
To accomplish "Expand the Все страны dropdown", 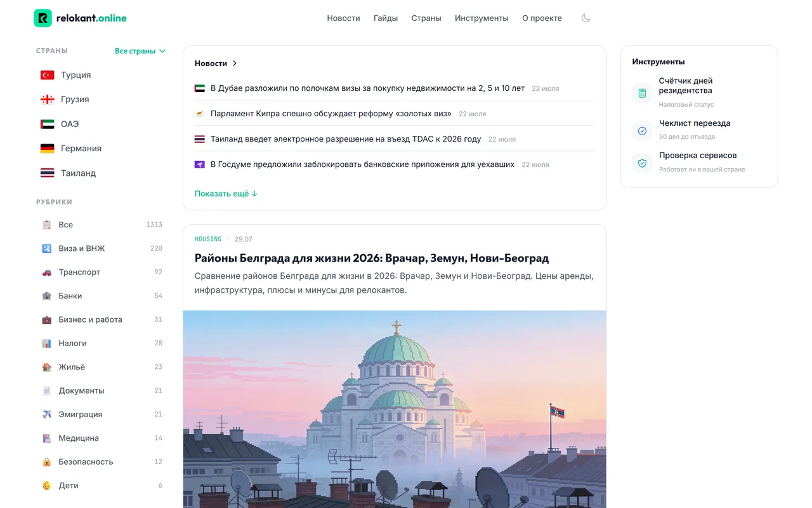I will point(140,51).
